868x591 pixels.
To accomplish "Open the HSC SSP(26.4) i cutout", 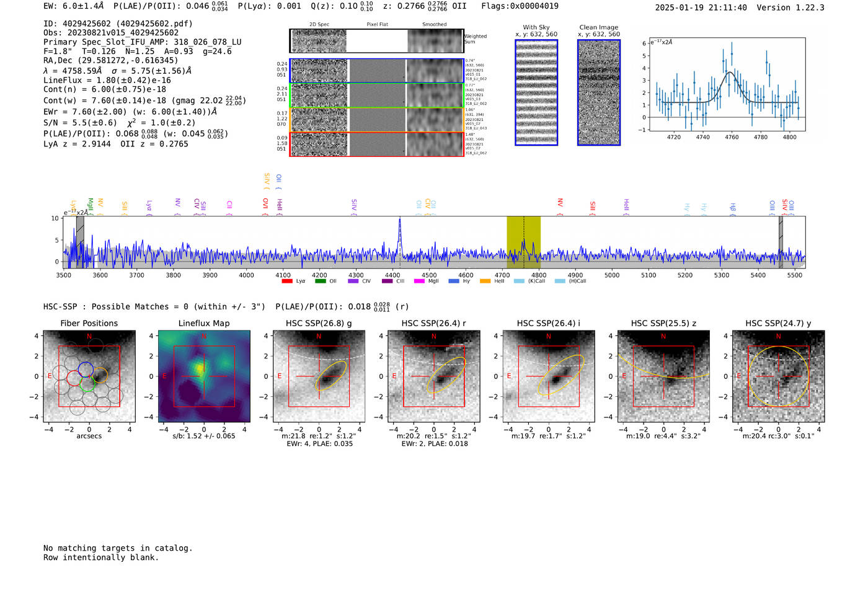I will click(549, 376).
